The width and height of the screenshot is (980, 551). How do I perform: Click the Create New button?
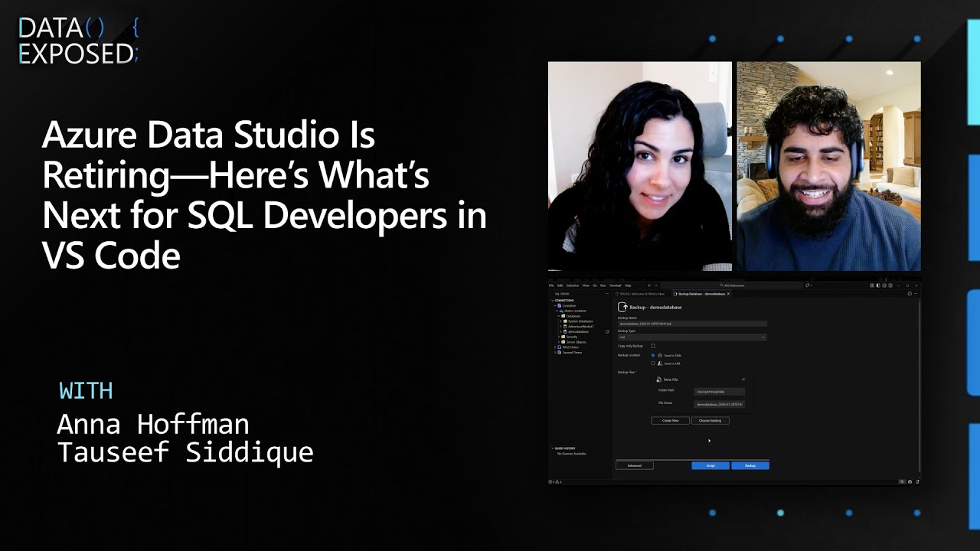pos(671,420)
